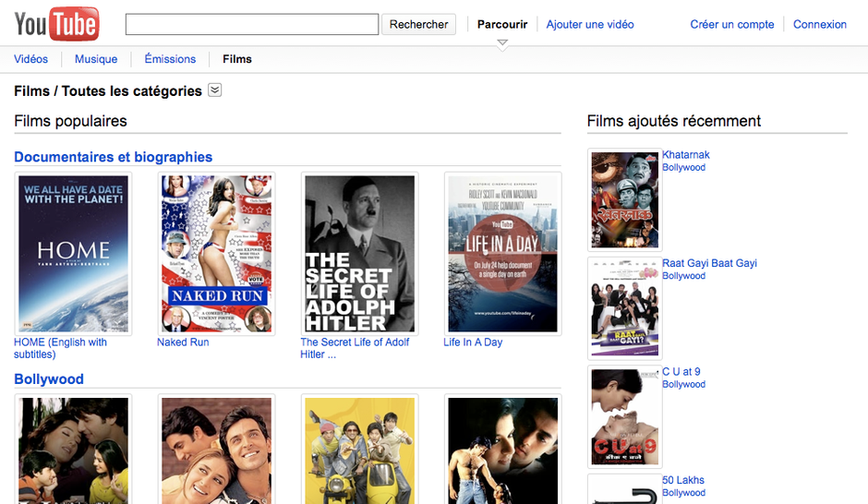Click HOME (English with subtitles) title link

60,349
